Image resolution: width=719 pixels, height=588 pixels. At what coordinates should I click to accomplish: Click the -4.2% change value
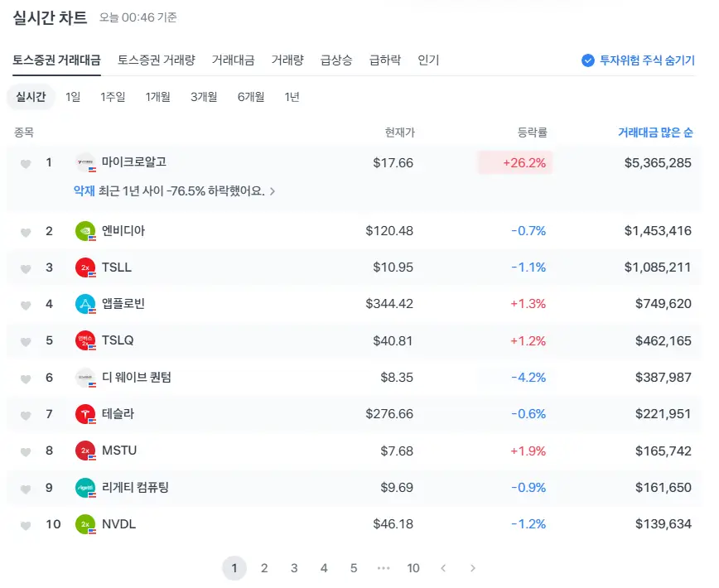point(528,378)
